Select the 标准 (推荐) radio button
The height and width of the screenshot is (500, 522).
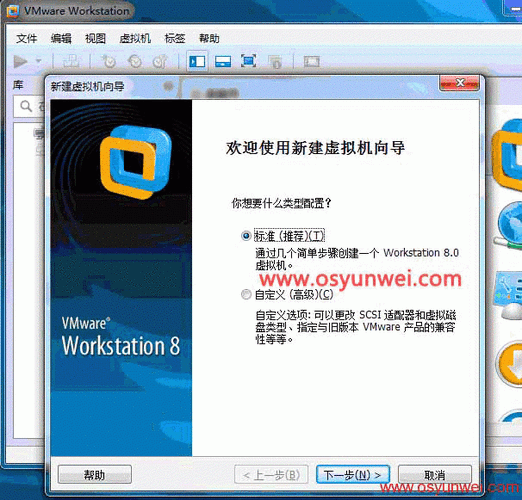tap(246, 236)
